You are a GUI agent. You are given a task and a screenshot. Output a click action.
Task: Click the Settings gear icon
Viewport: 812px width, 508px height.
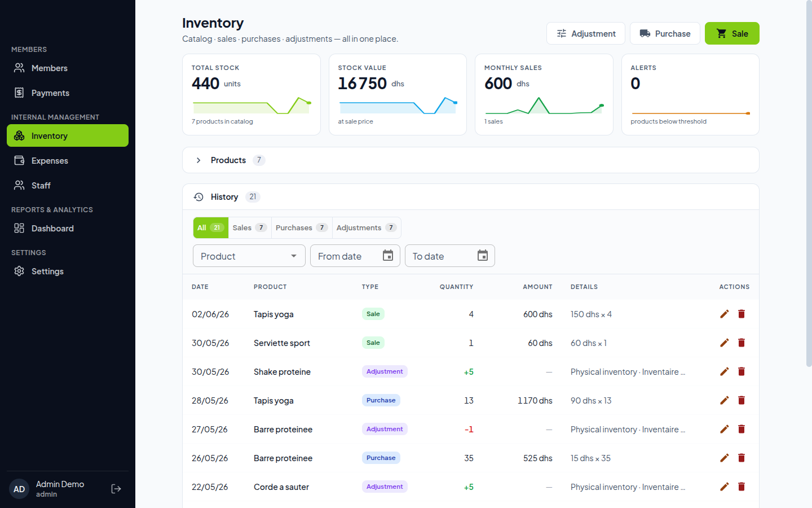coord(19,271)
